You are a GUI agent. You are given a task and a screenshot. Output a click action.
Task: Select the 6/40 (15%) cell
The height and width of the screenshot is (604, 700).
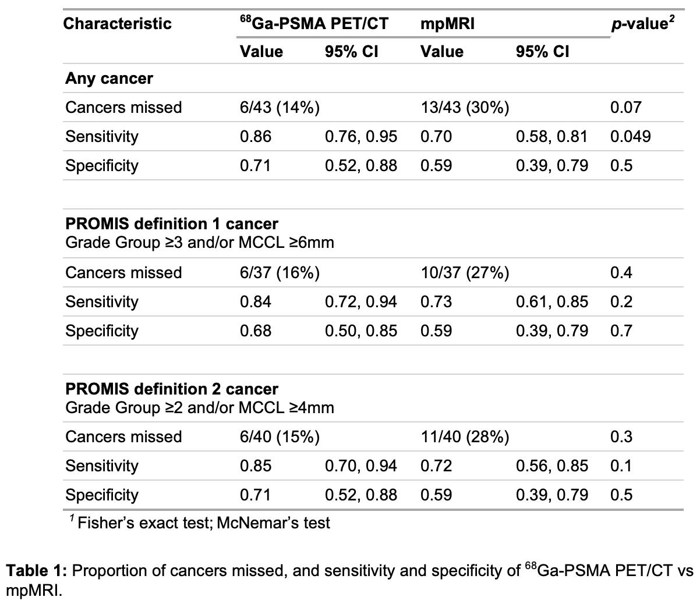(x=280, y=437)
